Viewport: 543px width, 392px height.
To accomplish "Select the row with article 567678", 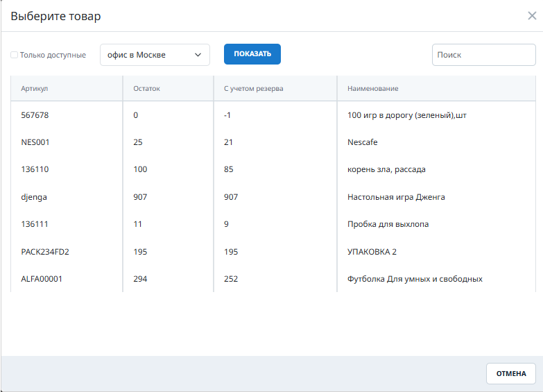I will pyautogui.click(x=35, y=115).
